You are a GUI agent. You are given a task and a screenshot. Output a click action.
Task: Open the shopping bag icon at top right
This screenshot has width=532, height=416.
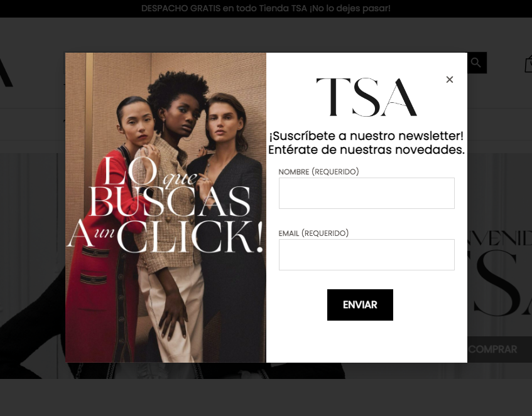click(528, 63)
